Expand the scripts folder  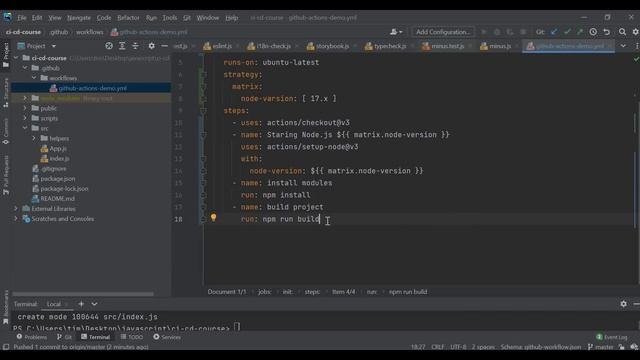[x=25, y=118]
